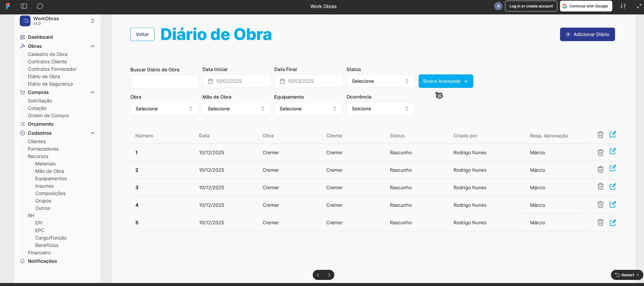Screen dimensions: 644x286
Task: Open the Figma comments bubble icon
Action: pos(40,6)
